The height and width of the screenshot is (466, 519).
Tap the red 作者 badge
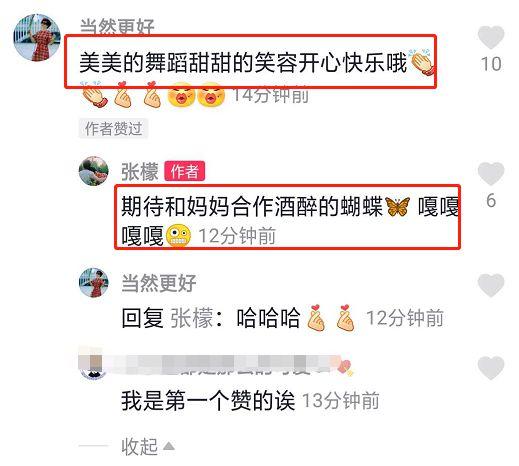[184, 172]
